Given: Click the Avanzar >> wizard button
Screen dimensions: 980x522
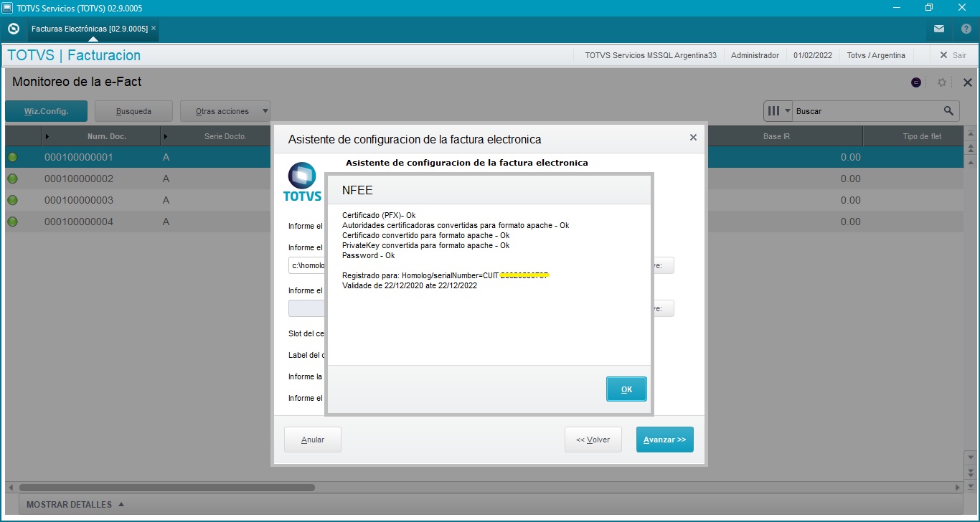Looking at the screenshot, I should [x=664, y=440].
